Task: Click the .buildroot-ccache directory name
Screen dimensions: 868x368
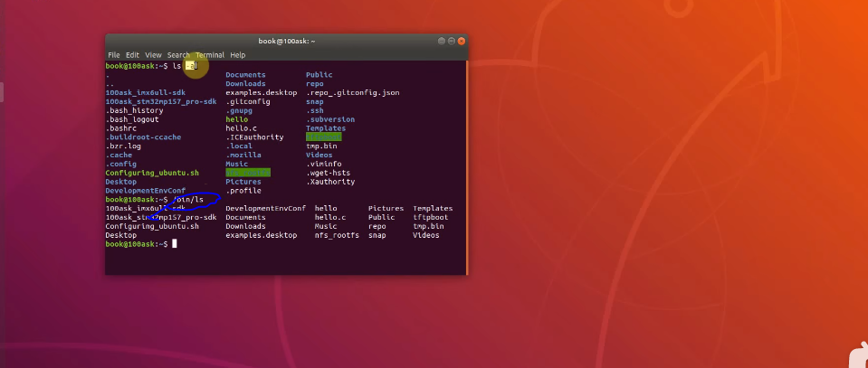Action: (143, 137)
